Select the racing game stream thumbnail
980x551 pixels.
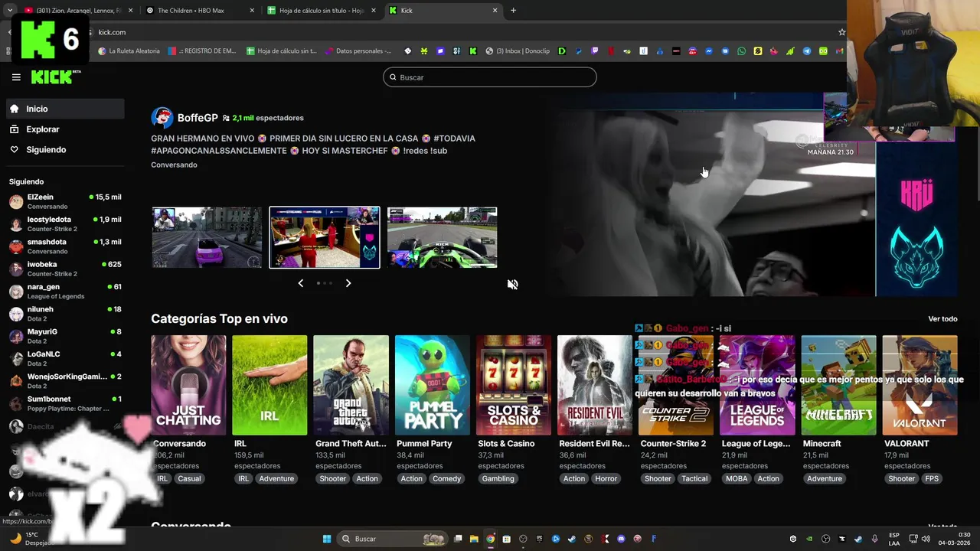coord(442,237)
